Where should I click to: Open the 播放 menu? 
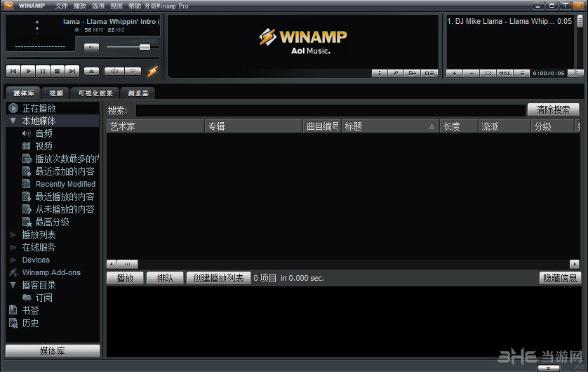click(x=80, y=6)
